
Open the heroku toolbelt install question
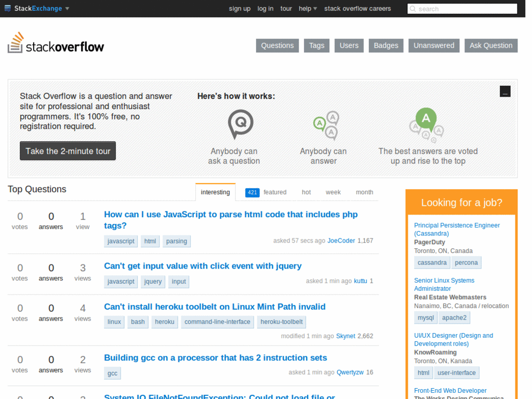215,307
